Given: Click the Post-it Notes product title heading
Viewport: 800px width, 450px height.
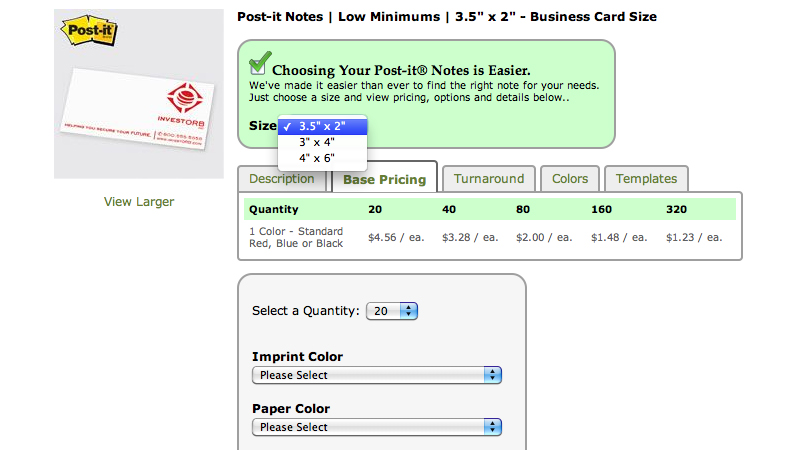Looking at the screenshot, I should click(446, 17).
